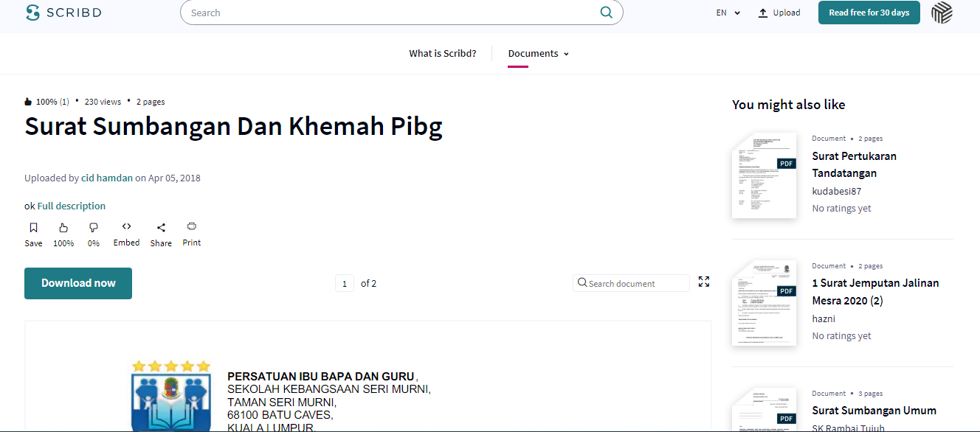Enter fullscreen view with the expand icon
The width and height of the screenshot is (980, 432).
point(703,282)
